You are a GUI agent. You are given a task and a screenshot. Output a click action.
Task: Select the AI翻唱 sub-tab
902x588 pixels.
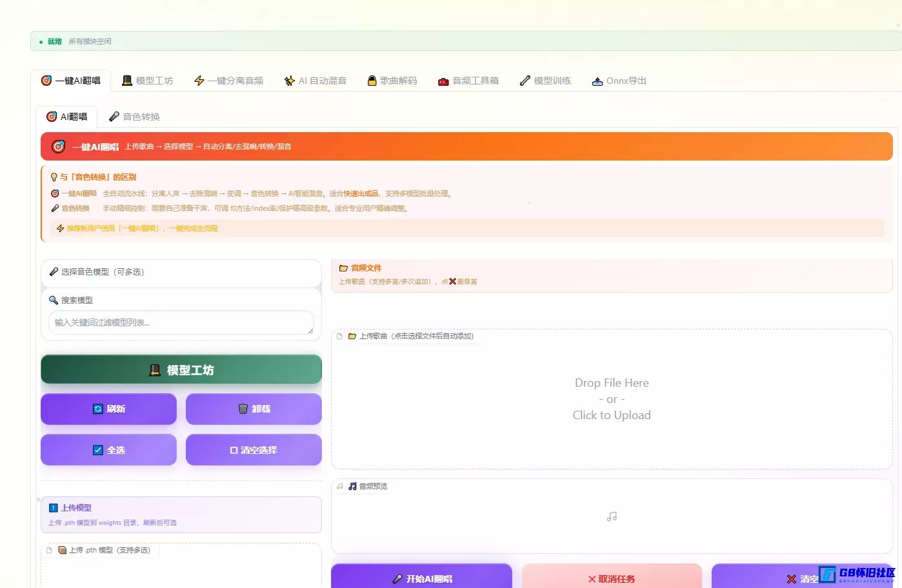pos(66,117)
